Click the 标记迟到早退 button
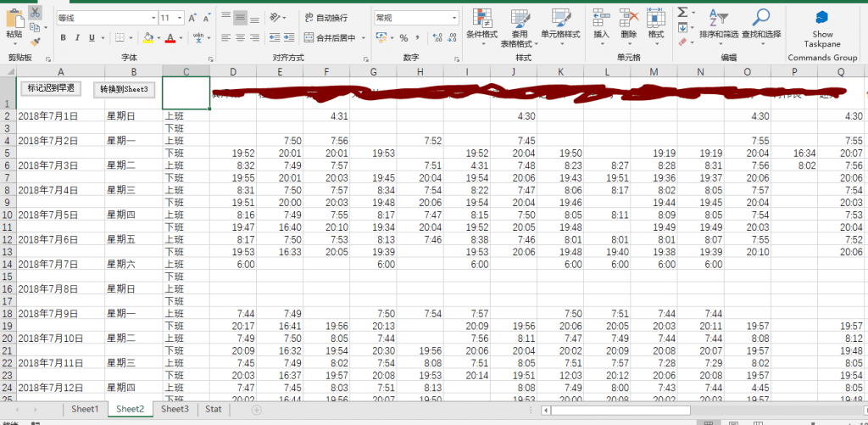The height and width of the screenshot is (425, 868). point(51,88)
